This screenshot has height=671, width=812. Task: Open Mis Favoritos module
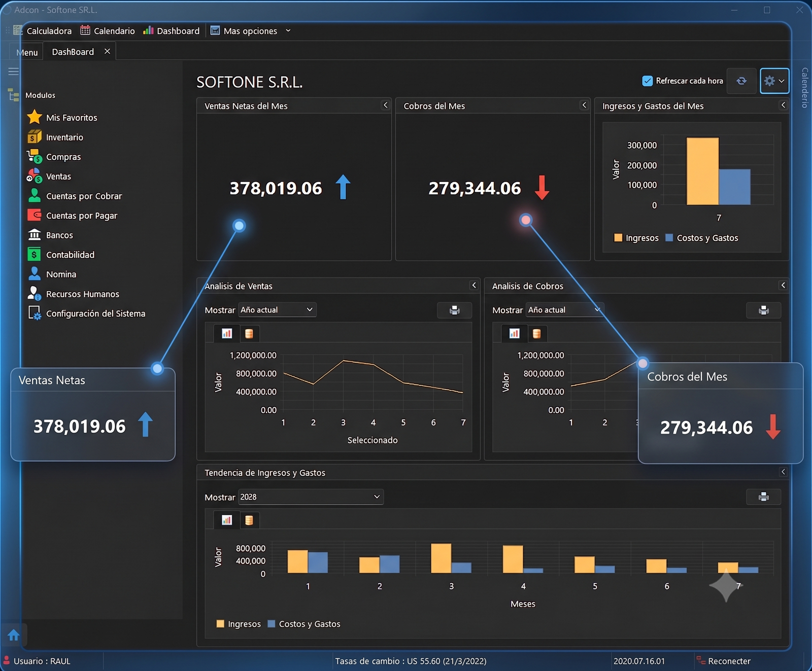(x=72, y=118)
